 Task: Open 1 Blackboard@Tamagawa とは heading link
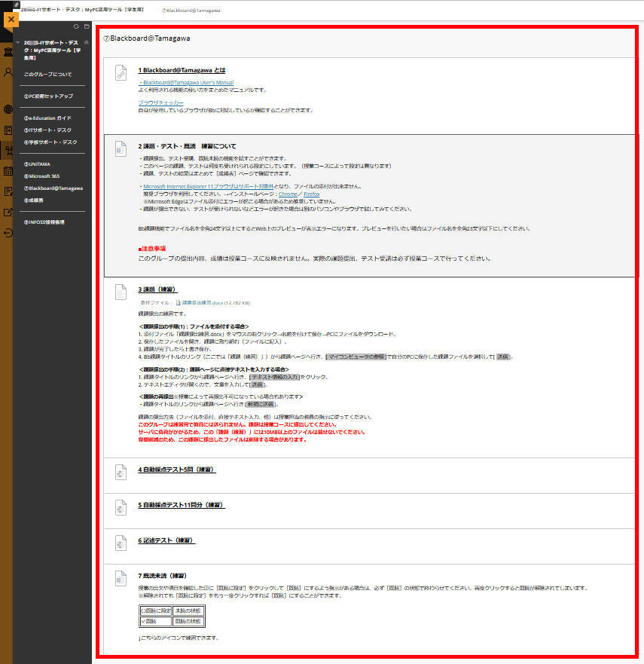(182, 70)
